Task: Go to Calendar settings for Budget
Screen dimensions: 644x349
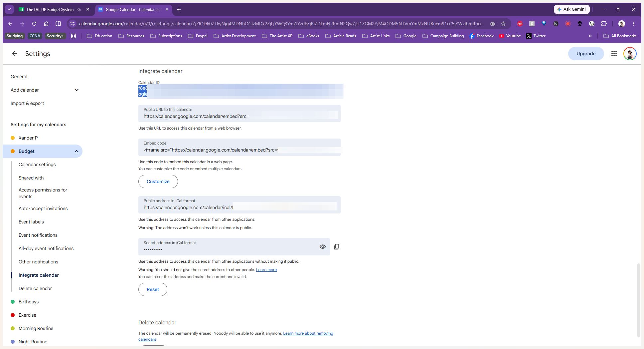Action: tap(37, 165)
